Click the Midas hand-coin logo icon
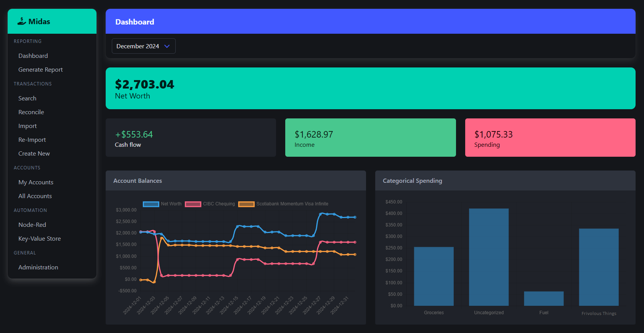644x333 pixels. click(x=22, y=21)
